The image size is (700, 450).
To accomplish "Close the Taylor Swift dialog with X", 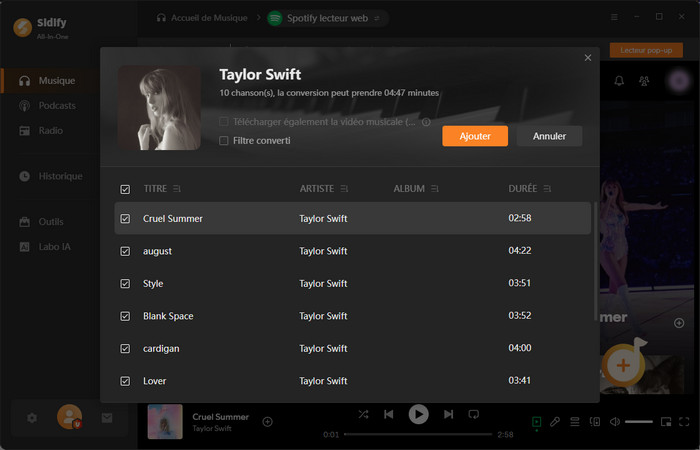I will point(588,58).
